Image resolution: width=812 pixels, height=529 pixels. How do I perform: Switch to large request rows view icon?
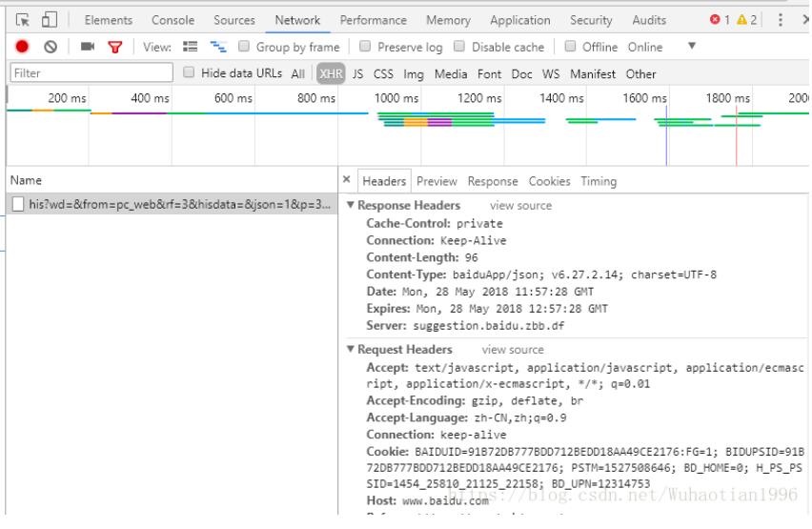190,47
